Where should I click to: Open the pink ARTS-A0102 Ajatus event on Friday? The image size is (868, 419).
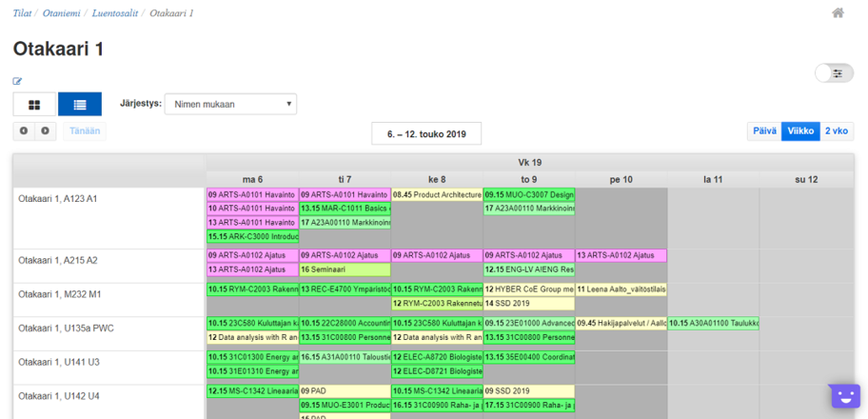pos(621,255)
